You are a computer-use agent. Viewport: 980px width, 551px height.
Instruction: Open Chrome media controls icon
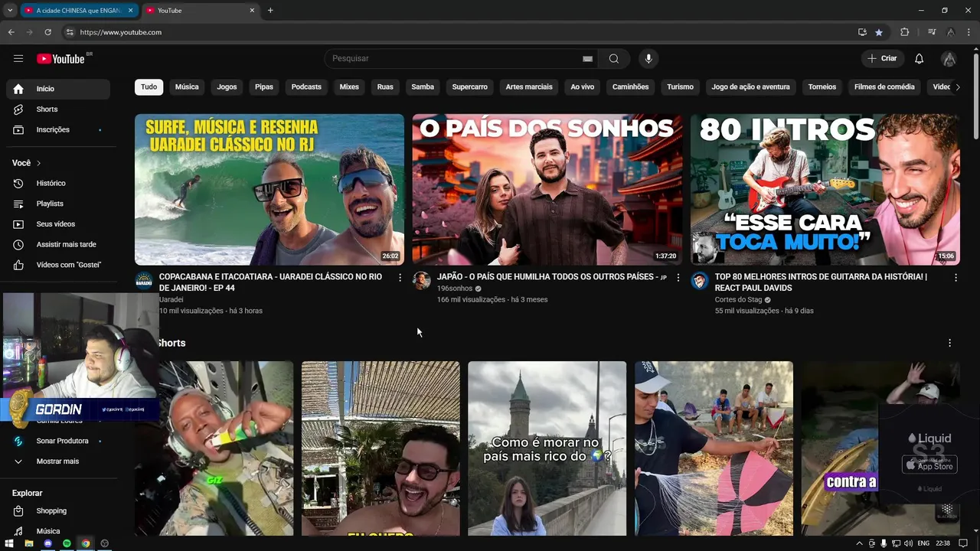point(932,32)
